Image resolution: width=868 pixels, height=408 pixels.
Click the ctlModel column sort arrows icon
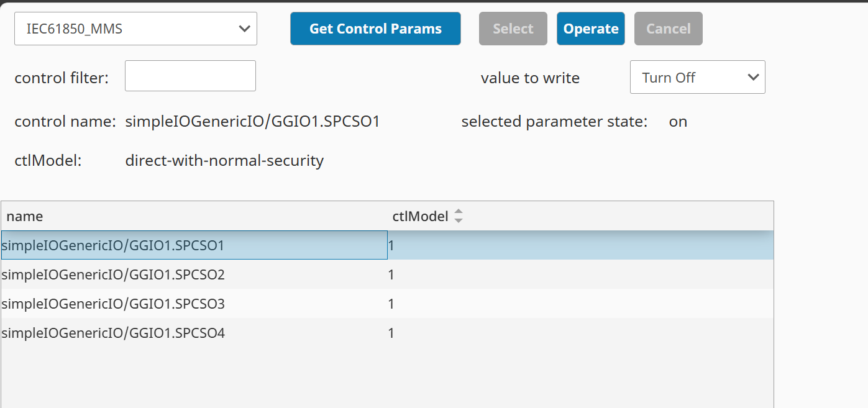[x=459, y=216]
